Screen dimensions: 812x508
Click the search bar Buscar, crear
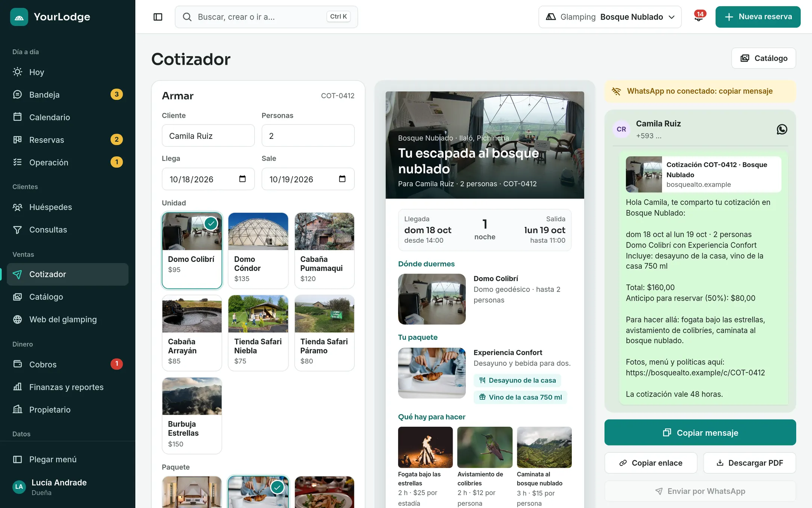click(266, 17)
